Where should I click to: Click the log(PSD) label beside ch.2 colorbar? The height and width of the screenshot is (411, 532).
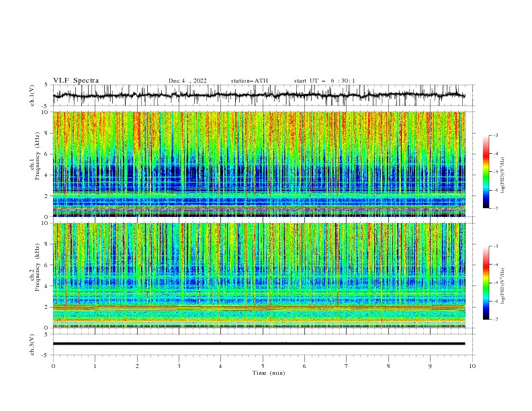click(503, 286)
